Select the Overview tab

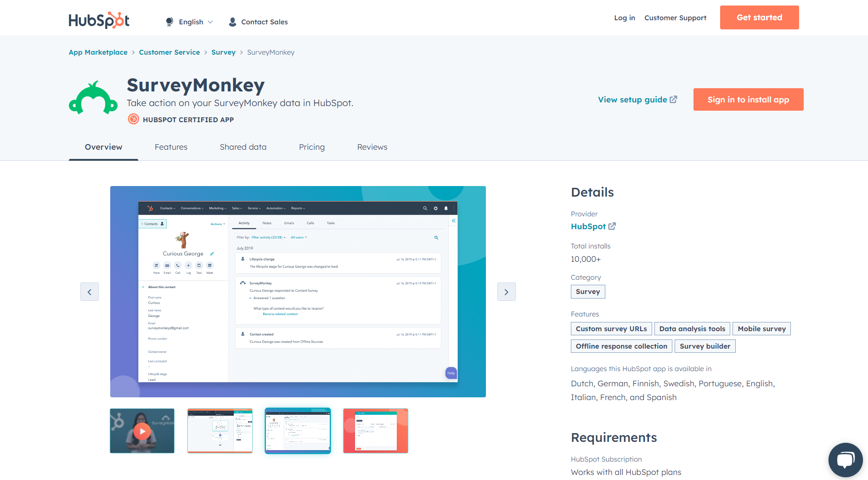tap(103, 147)
